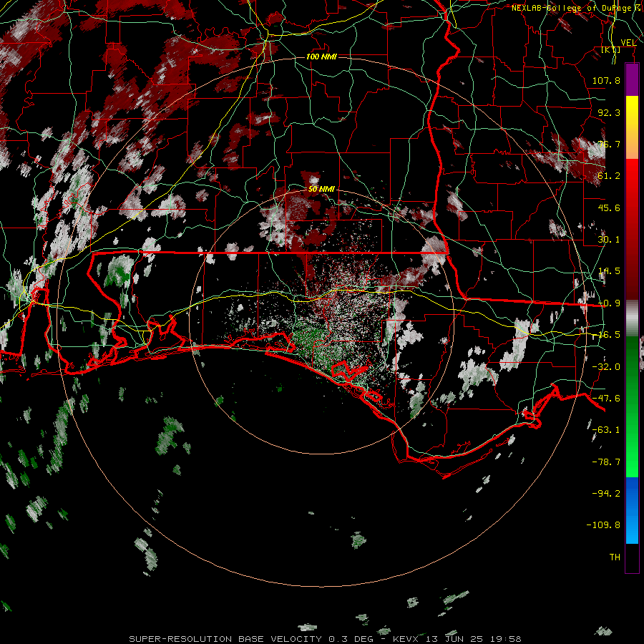
Task: Click the KEVX station identifier in the footer
Action: tap(406, 639)
